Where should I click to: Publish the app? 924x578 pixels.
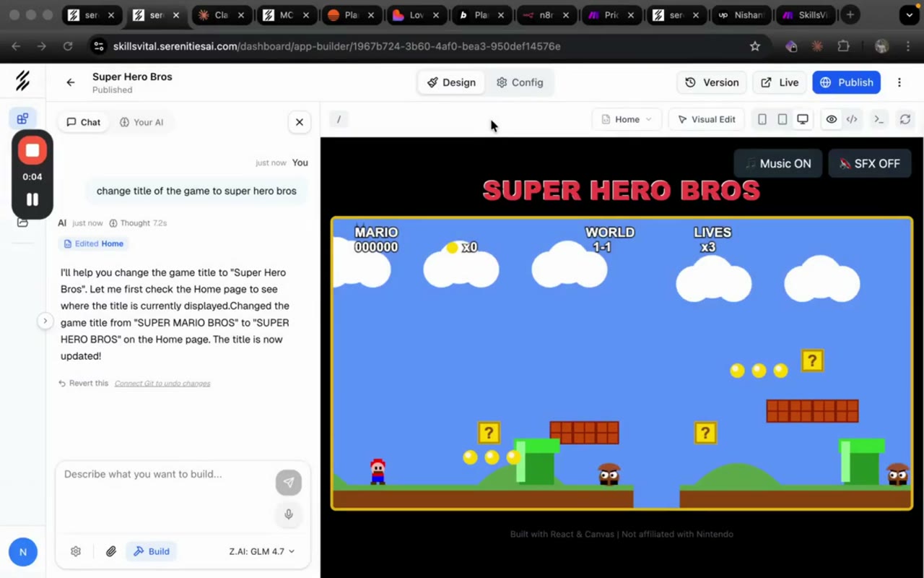tap(846, 82)
